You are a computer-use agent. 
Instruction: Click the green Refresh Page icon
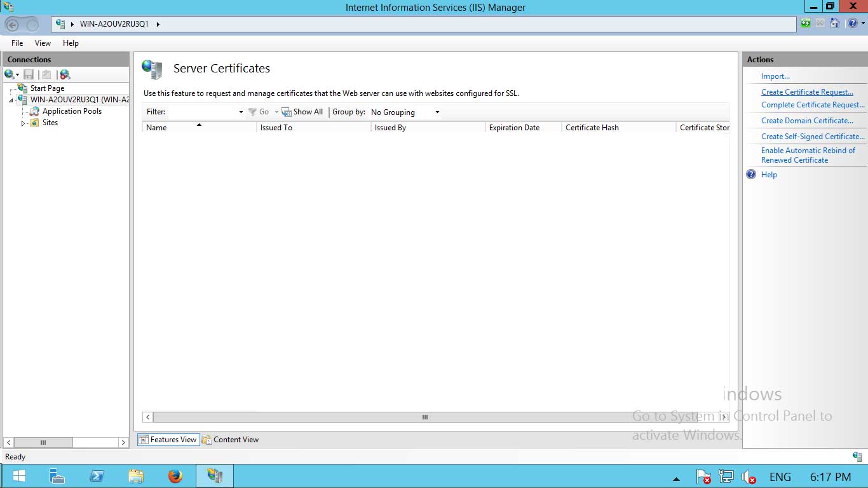[806, 24]
